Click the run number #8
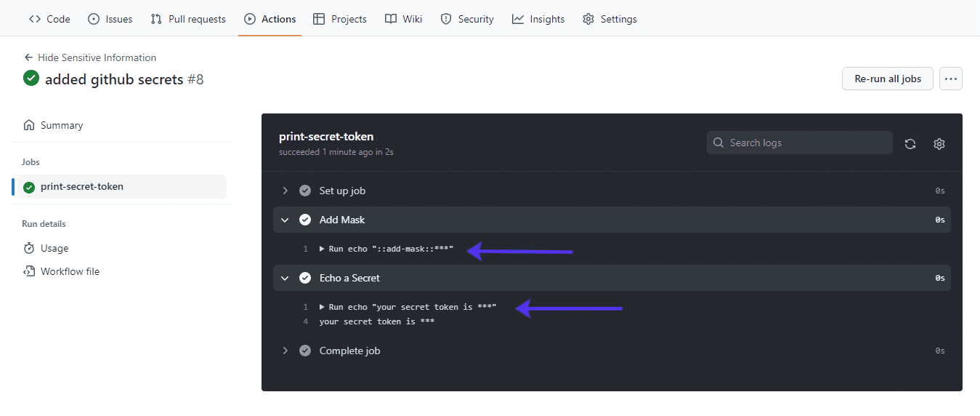 tap(195, 79)
